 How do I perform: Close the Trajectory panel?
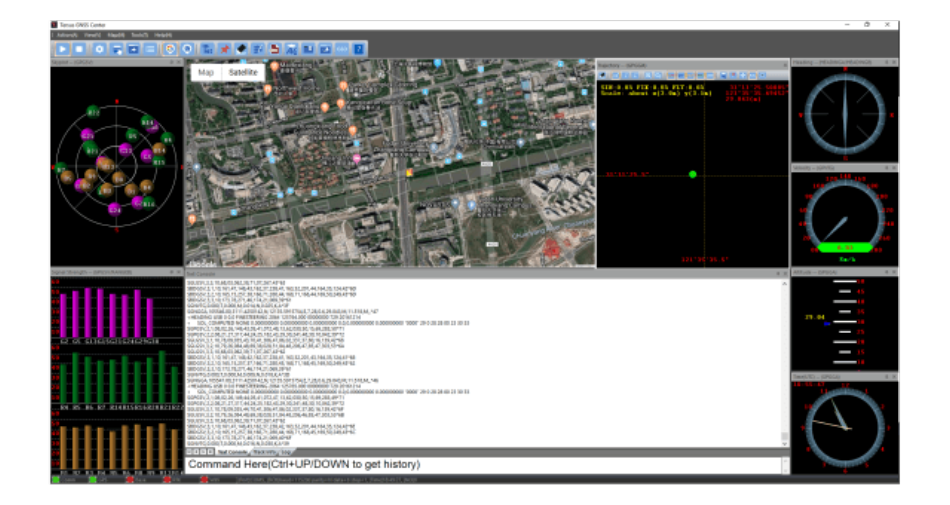click(785, 65)
